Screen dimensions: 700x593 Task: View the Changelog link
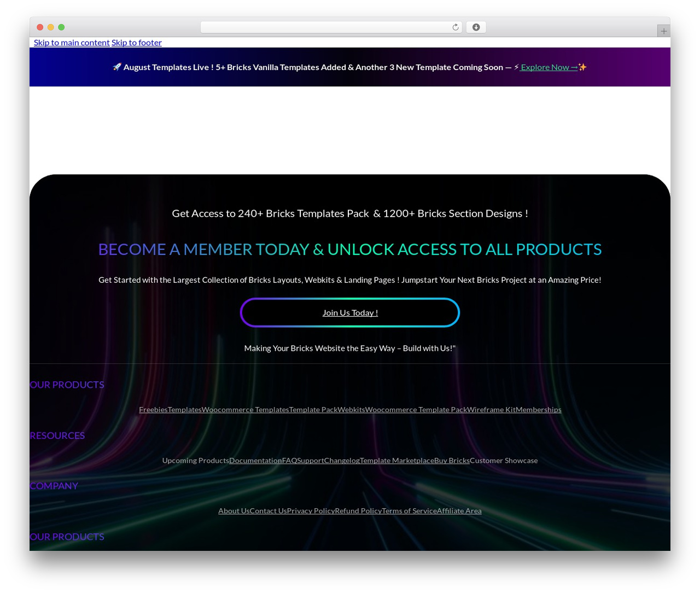click(x=342, y=461)
